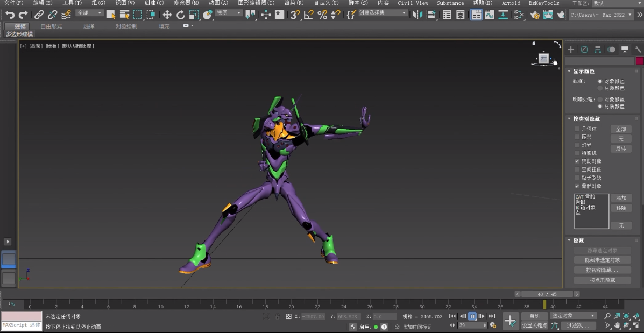Open the 选定对象 key filter dropdown
The image size is (644, 333).
573,316
